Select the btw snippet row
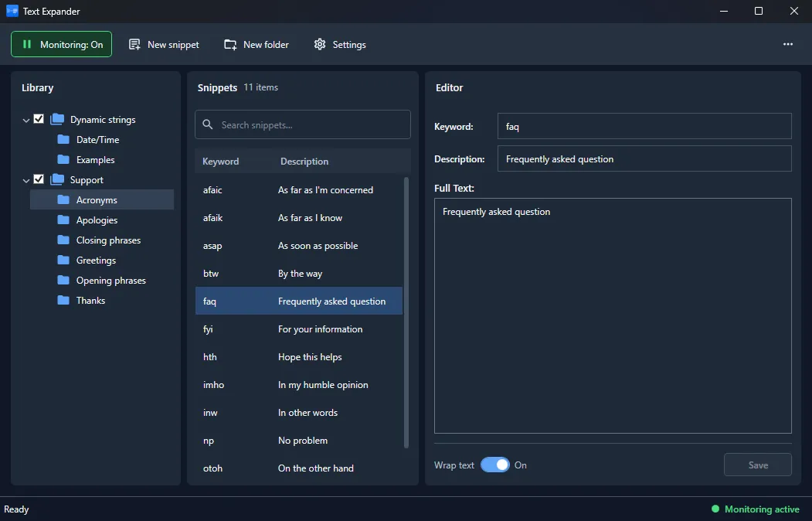The height and width of the screenshot is (521, 812). (299, 274)
